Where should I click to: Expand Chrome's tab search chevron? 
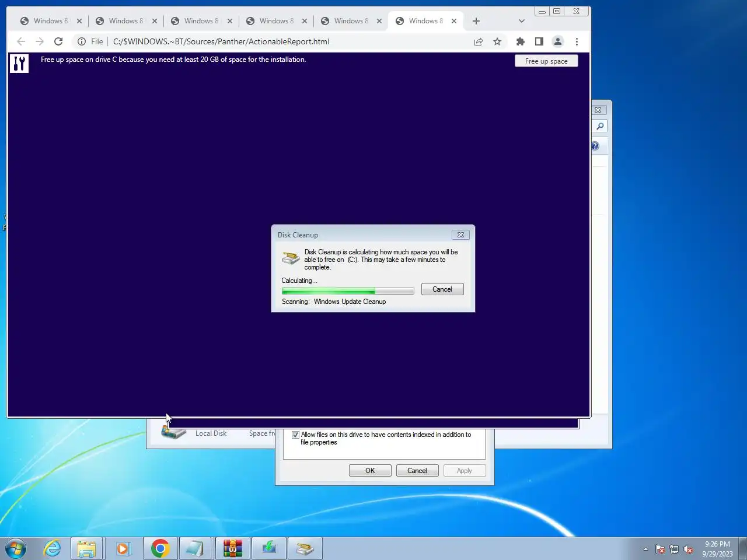[522, 21]
